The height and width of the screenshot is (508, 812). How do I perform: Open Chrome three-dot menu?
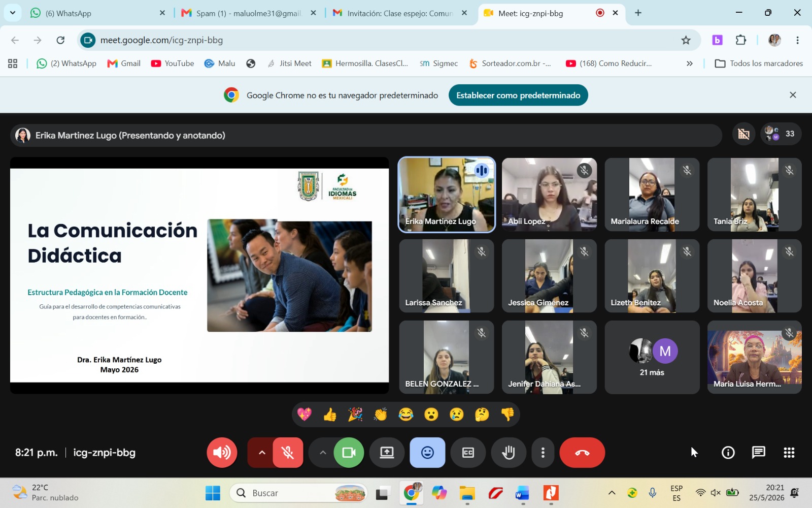point(797,40)
